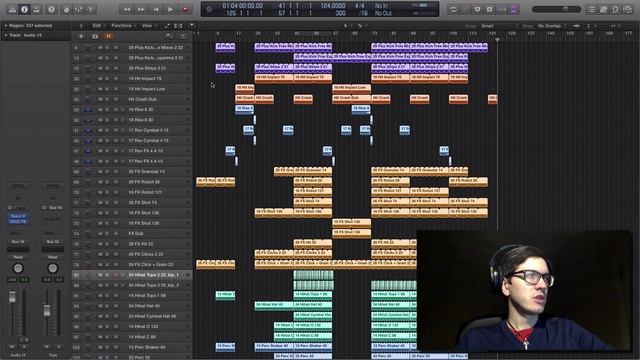This screenshot has height=360, width=640.
Task: Open the media Browsers icon
Action: pos(628,9)
